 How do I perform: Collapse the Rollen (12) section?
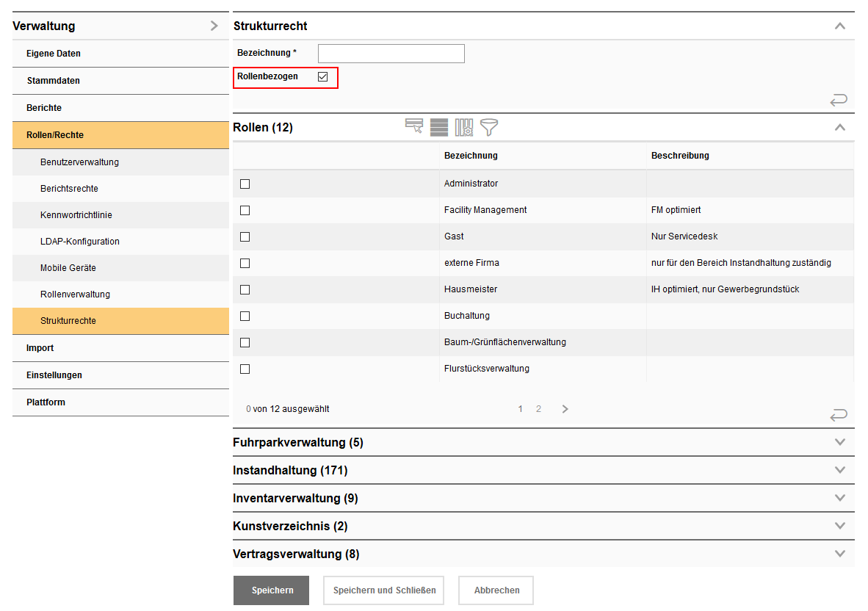click(840, 127)
